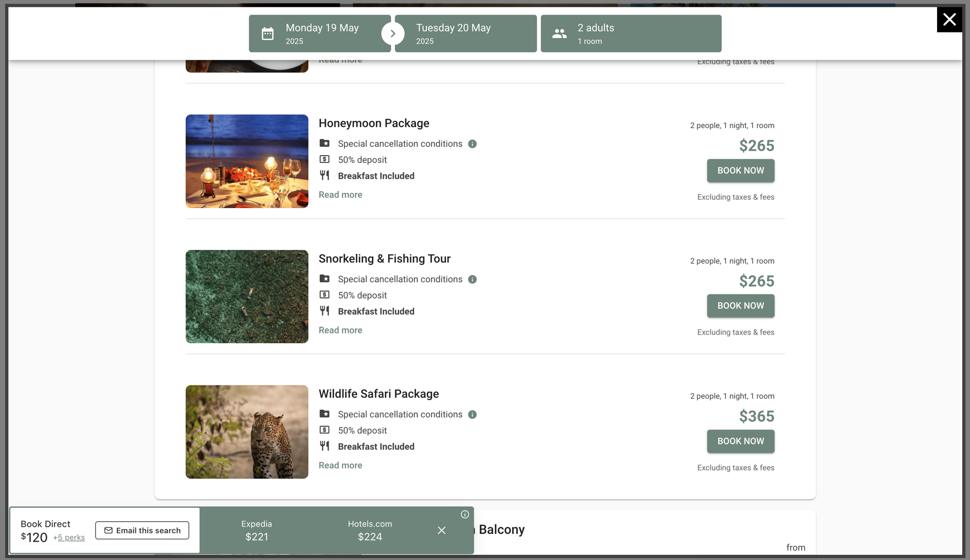Image resolution: width=970 pixels, height=560 pixels.
Task: Expand Read more for Wildlife Safari Package
Action: (340, 465)
